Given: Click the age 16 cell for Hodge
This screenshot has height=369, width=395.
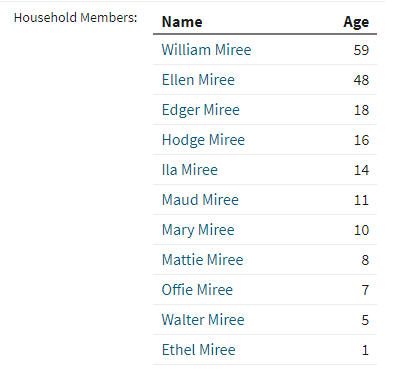Looking at the screenshot, I should point(361,140).
